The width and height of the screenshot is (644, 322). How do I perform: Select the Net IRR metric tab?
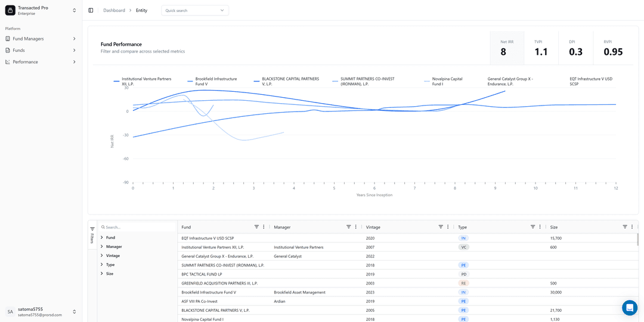(x=507, y=48)
